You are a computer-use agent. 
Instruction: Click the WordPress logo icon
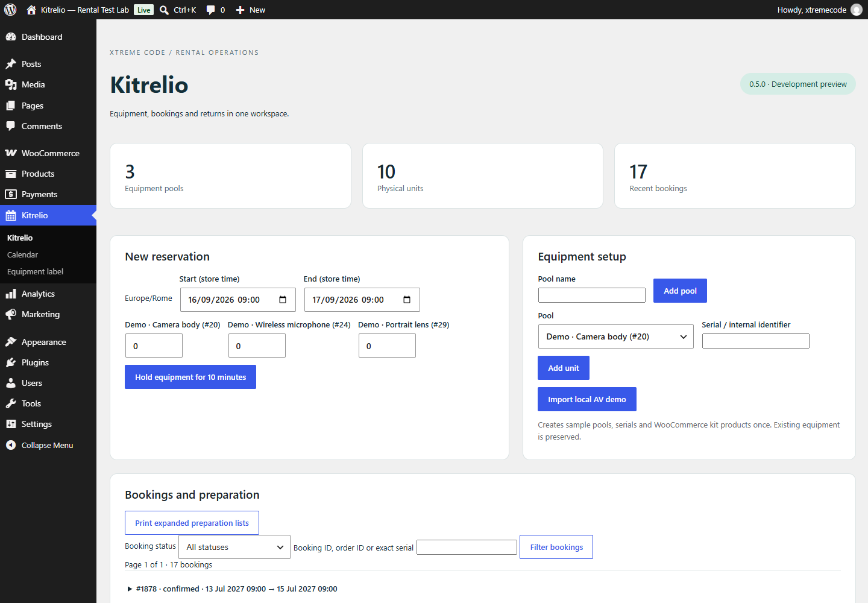10,10
